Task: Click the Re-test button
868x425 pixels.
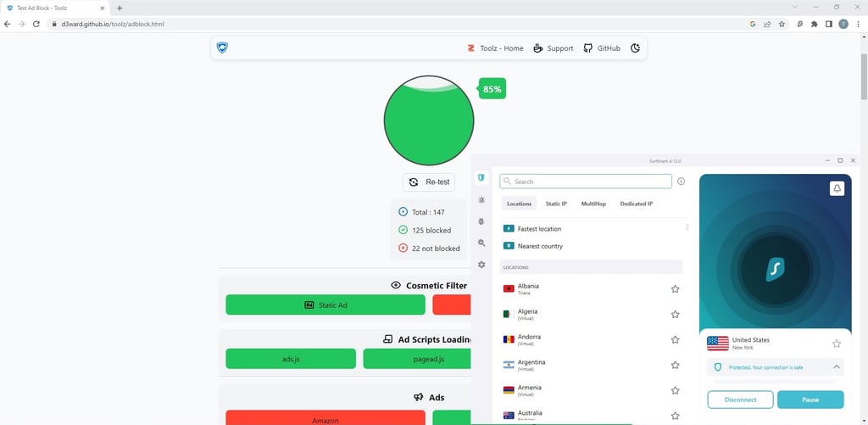Action: (x=429, y=182)
